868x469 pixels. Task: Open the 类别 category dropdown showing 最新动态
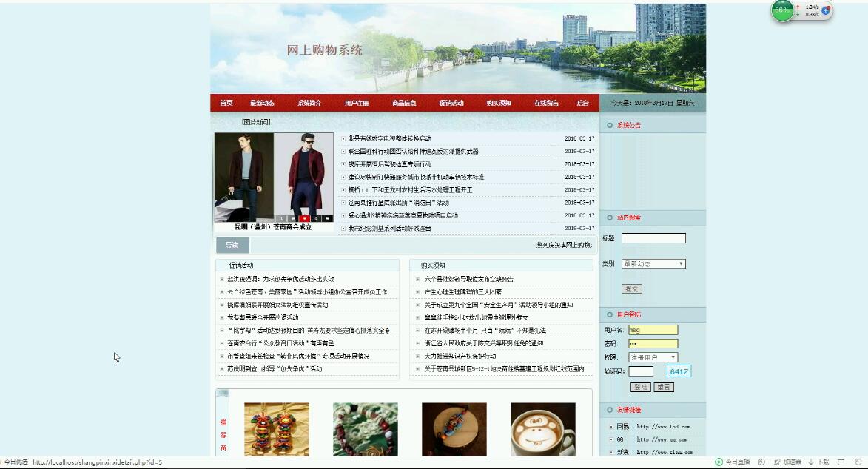click(653, 263)
